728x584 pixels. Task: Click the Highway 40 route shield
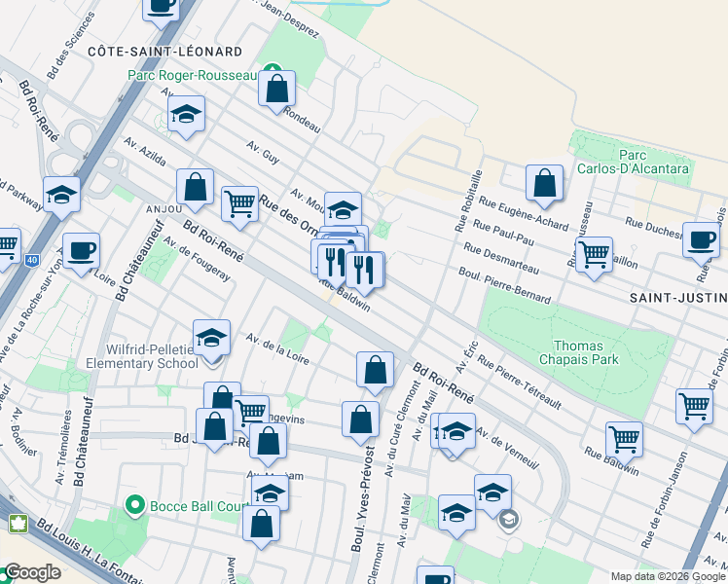coord(31,260)
